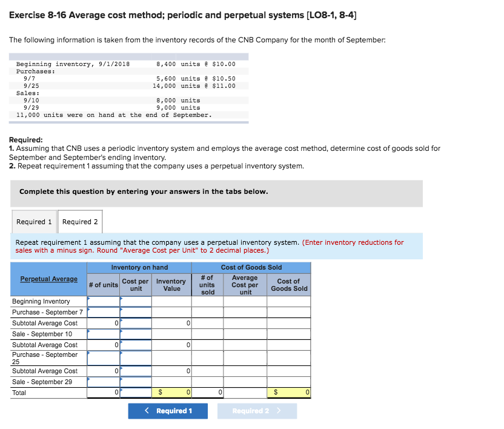Select the Sale September 10 units field

click(x=103, y=334)
